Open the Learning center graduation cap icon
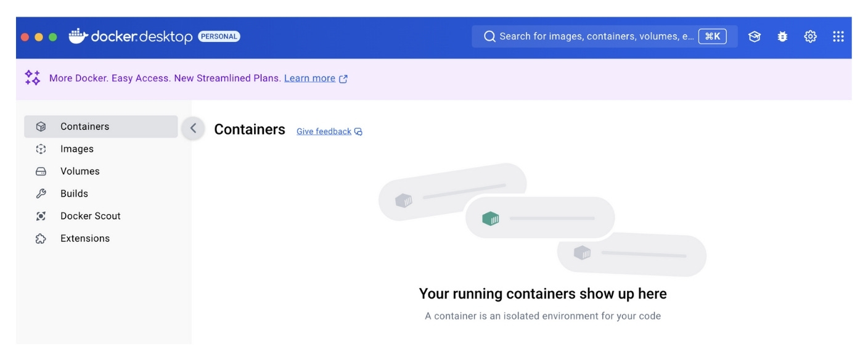This screenshot has height=362, width=868. [754, 36]
